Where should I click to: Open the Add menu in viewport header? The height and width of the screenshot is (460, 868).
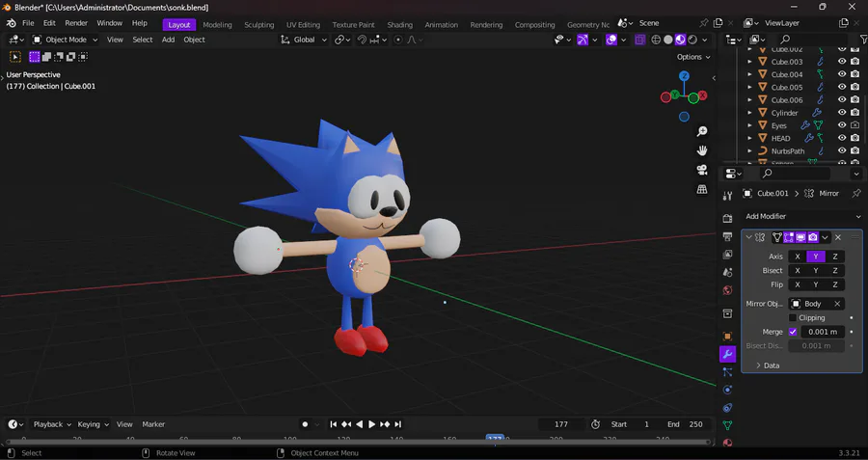point(168,40)
